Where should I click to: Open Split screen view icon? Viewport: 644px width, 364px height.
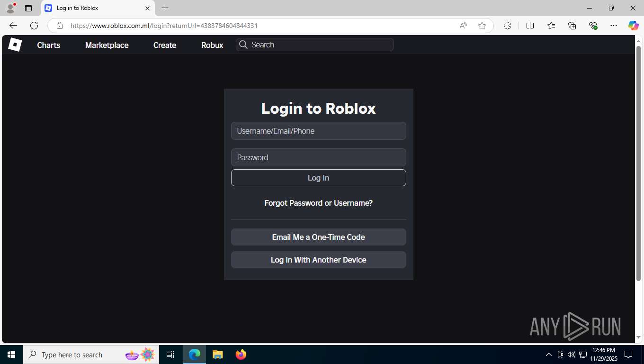pos(530,26)
